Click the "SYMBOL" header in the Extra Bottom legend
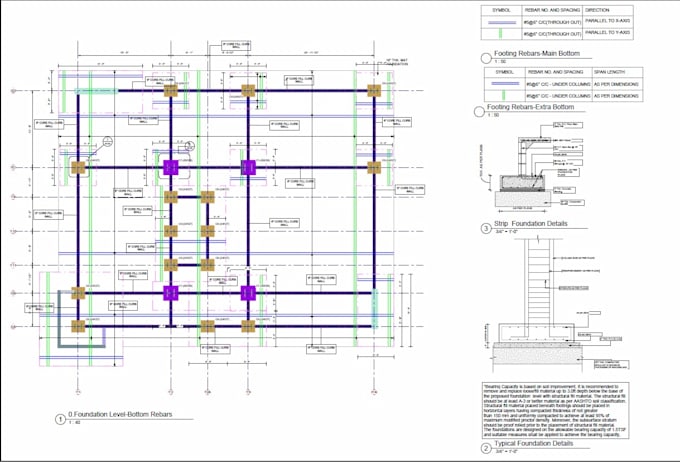 click(x=504, y=72)
